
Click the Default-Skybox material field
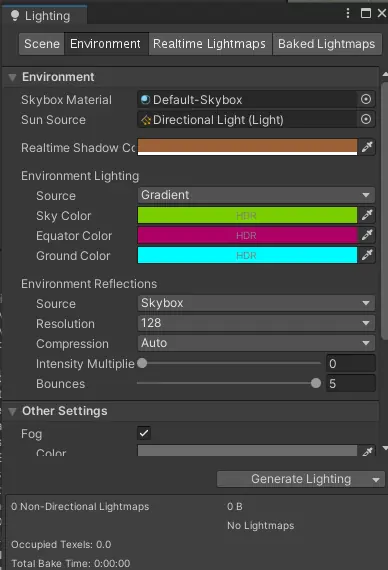pyautogui.click(x=247, y=99)
